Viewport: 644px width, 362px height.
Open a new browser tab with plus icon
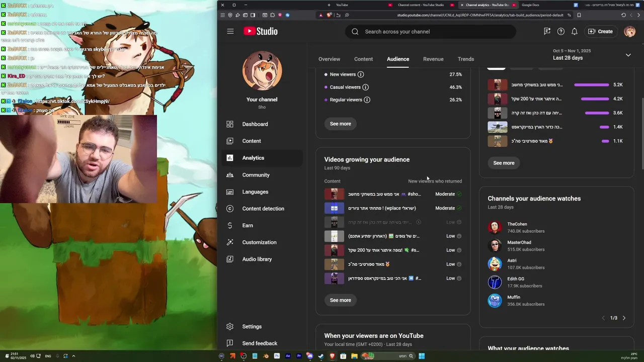point(329,5)
